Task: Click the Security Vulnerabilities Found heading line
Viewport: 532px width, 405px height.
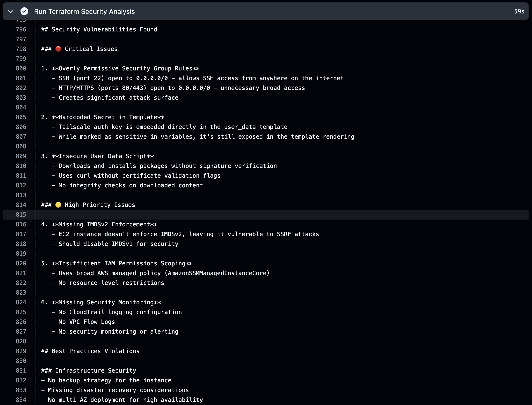Action: tap(99, 29)
